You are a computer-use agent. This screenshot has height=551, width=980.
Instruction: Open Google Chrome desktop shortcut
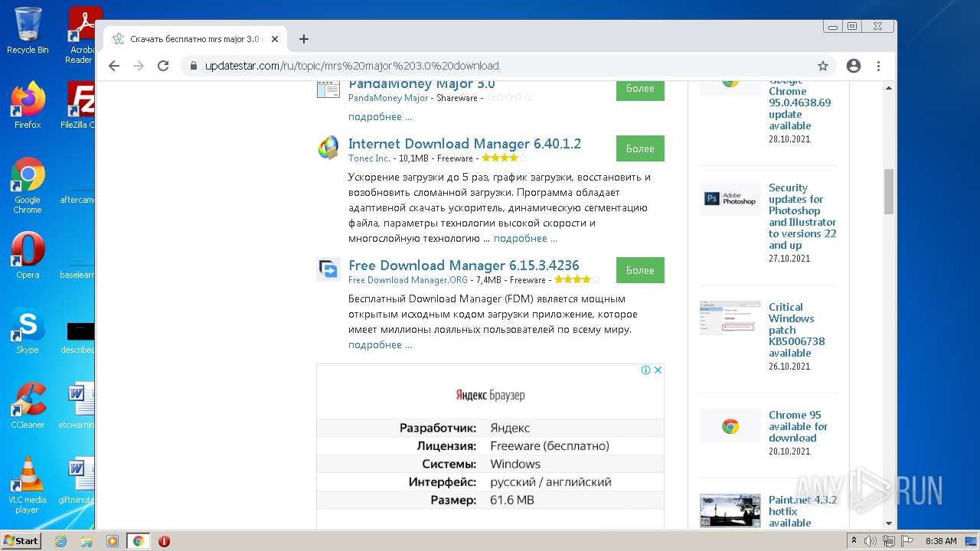pos(28,186)
